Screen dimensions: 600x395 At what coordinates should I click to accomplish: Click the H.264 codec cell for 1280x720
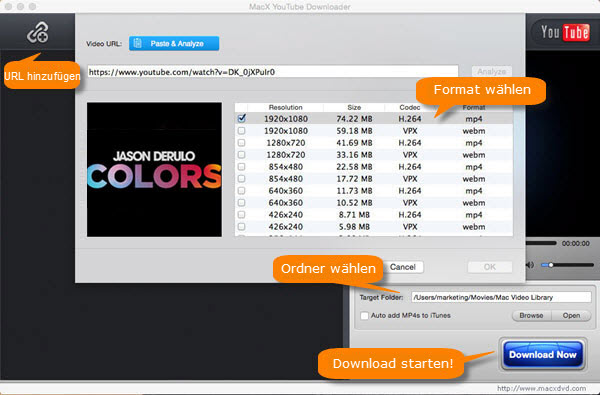tap(409, 143)
